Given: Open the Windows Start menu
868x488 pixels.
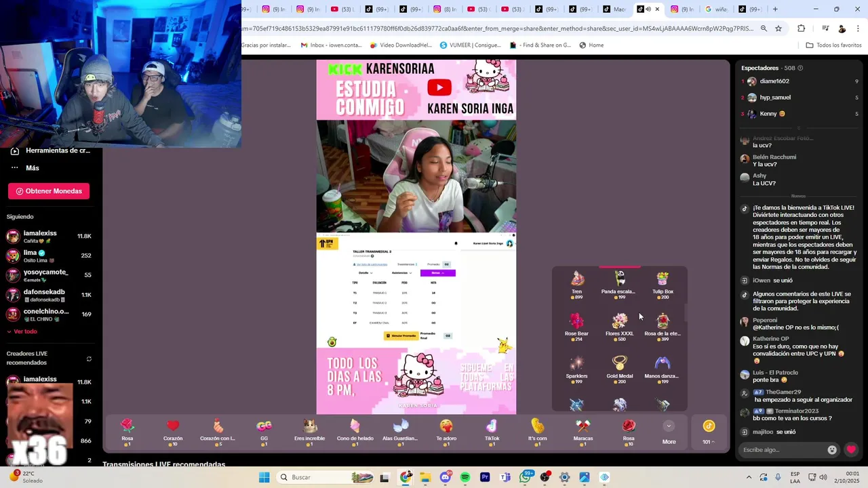Looking at the screenshot, I should pos(264,477).
